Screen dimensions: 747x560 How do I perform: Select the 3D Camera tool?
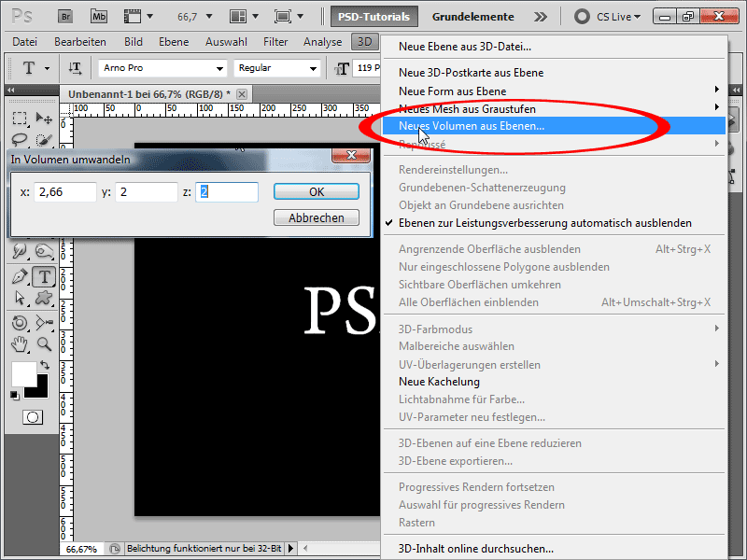click(44, 323)
